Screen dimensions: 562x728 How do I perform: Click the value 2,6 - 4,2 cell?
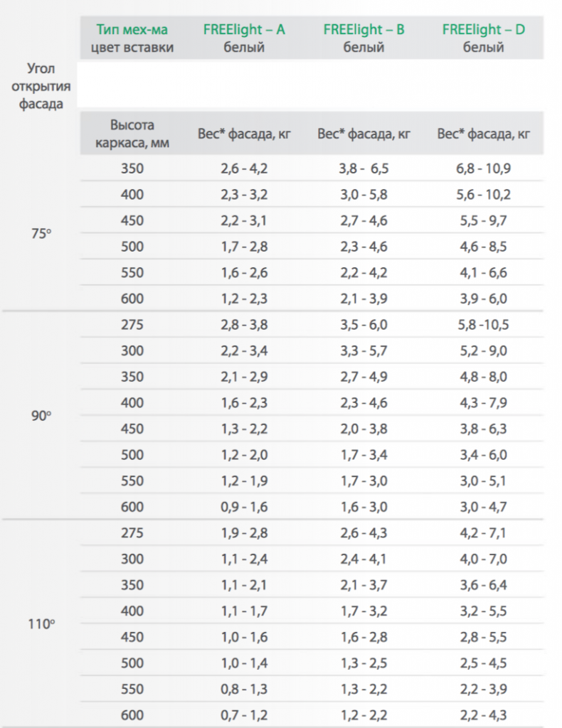(x=244, y=168)
